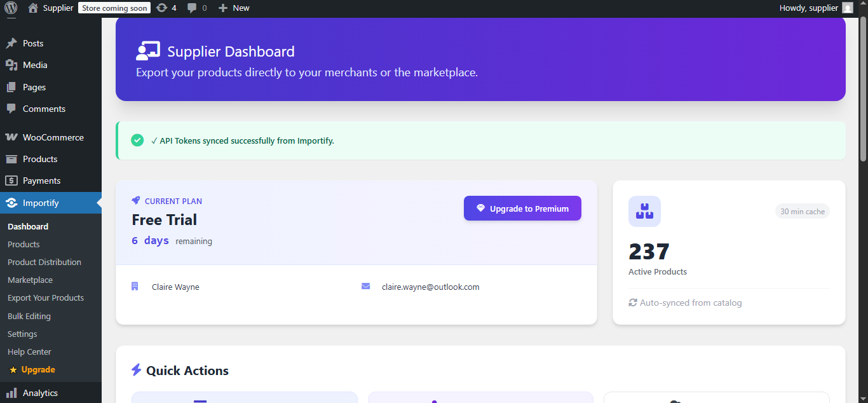This screenshot has height=403, width=868.
Task: Open Importify Settings submenu item
Action: tap(22, 334)
